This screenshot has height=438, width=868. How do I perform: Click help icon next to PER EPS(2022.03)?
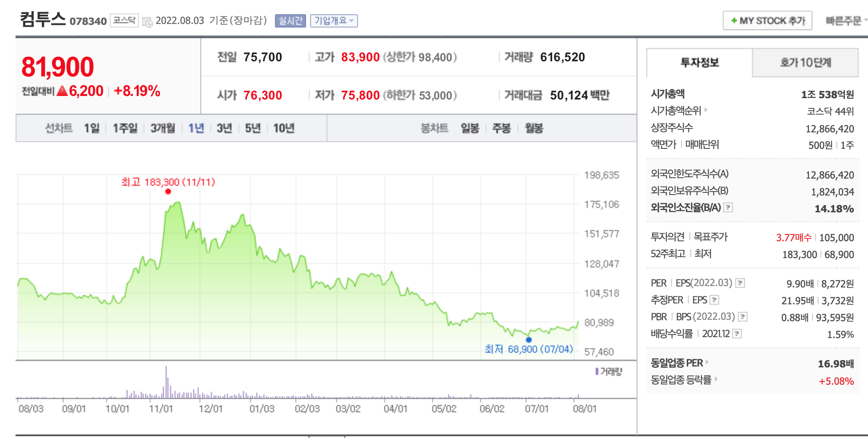pyautogui.click(x=740, y=283)
